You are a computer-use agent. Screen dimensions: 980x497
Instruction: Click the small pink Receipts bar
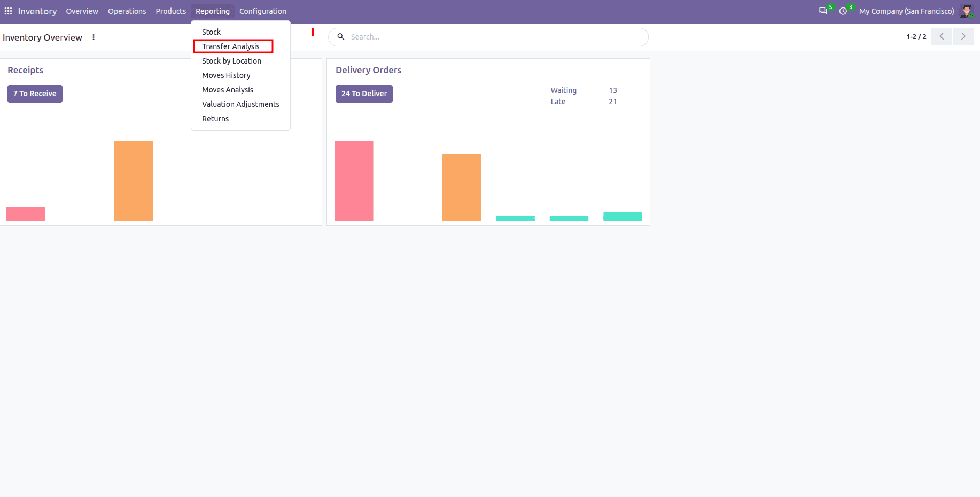click(x=26, y=214)
